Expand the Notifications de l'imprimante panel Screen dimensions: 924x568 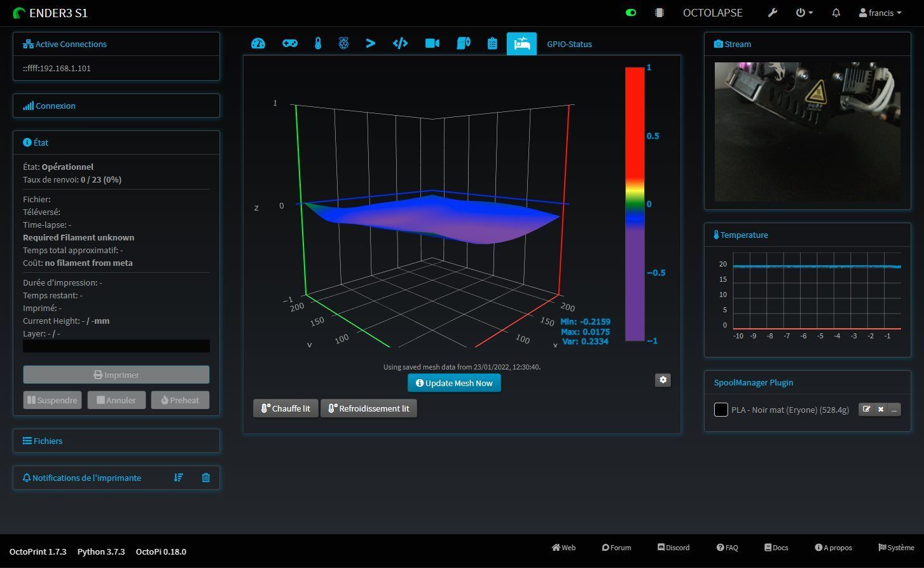pyautogui.click(x=86, y=478)
